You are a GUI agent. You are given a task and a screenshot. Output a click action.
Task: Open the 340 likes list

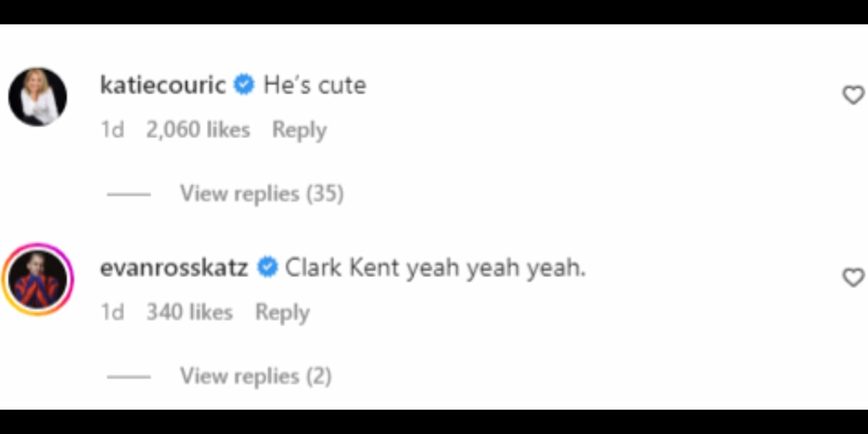190,312
